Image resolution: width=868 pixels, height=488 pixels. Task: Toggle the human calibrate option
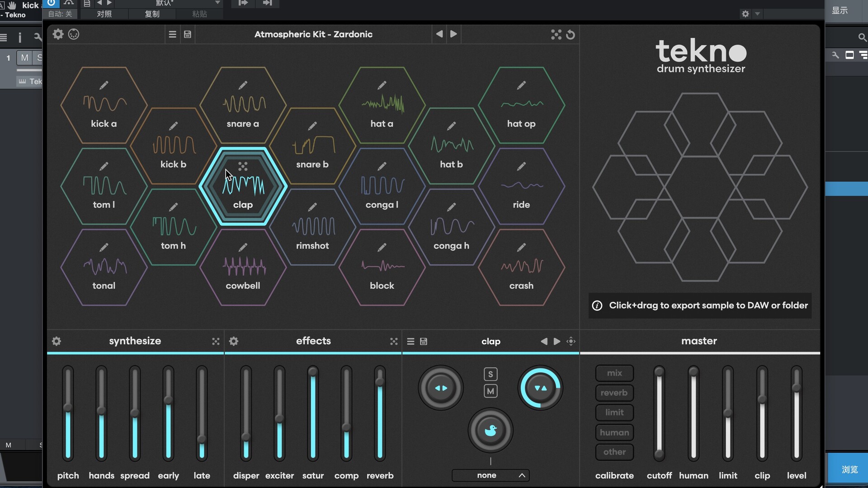[614, 432]
